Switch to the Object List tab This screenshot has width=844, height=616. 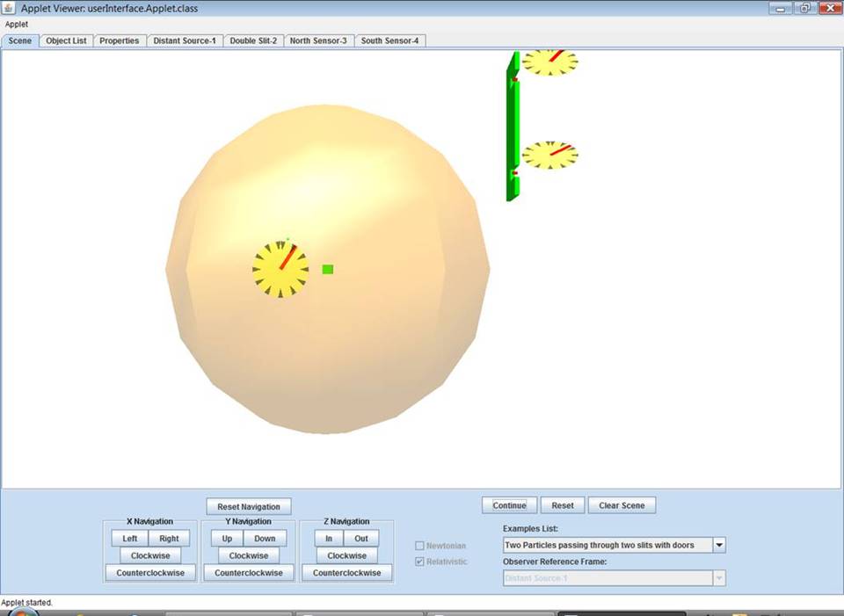66,40
